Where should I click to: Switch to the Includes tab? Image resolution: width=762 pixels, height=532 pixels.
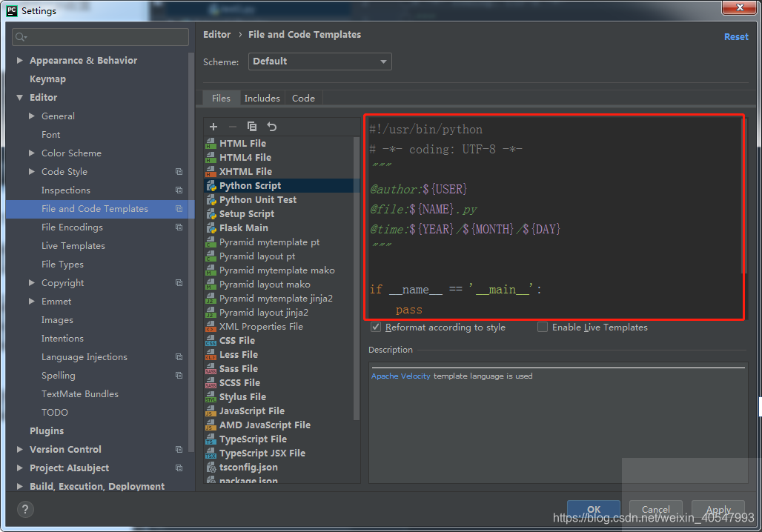click(x=262, y=98)
